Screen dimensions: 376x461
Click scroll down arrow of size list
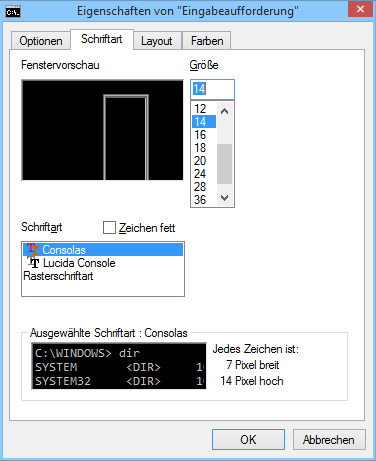[x=225, y=198]
